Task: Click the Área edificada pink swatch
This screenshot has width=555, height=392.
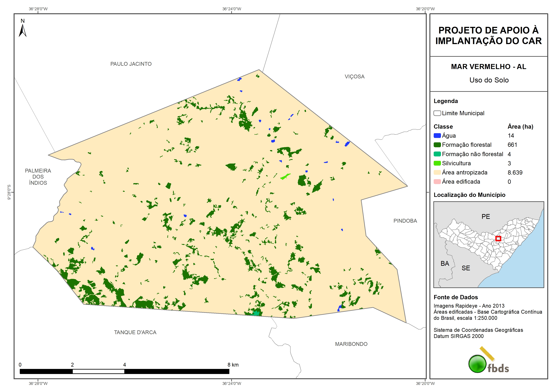Action: tap(437, 182)
